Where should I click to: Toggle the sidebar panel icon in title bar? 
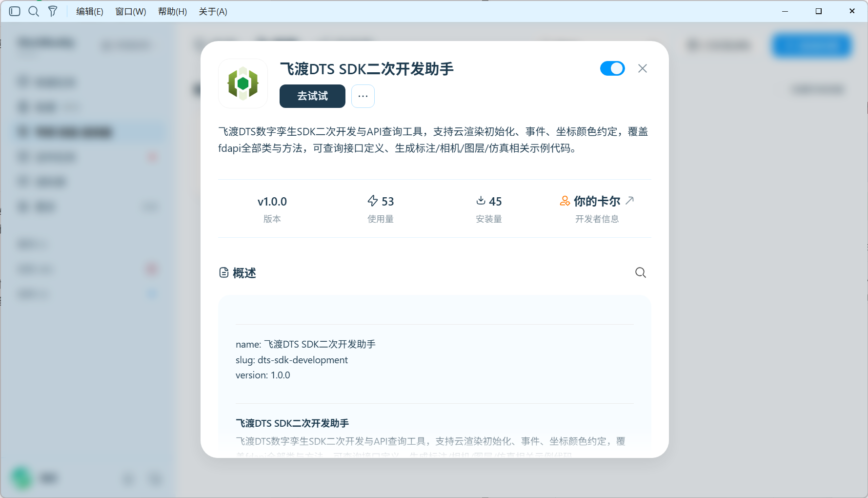[x=15, y=11]
